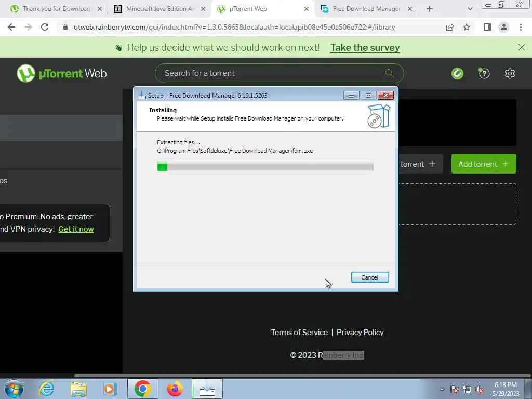The image size is (532, 399).
Task: Open µTorrent settings gear
Action: pos(510,73)
